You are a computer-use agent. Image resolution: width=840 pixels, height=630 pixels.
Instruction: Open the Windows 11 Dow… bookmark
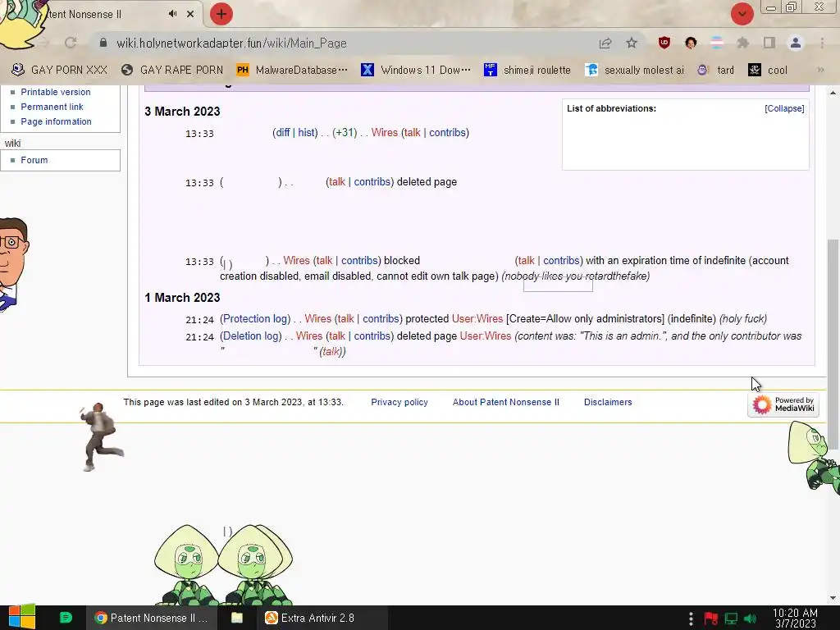click(416, 70)
